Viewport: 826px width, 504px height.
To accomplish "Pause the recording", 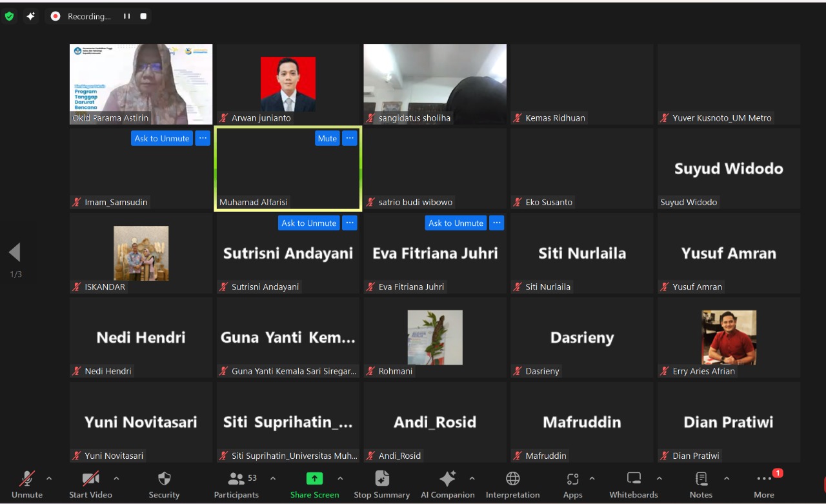I will pos(127,16).
